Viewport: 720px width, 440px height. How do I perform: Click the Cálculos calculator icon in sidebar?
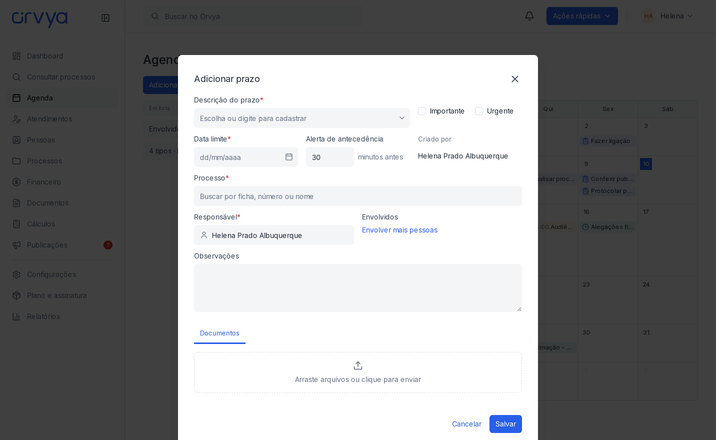pyautogui.click(x=17, y=224)
